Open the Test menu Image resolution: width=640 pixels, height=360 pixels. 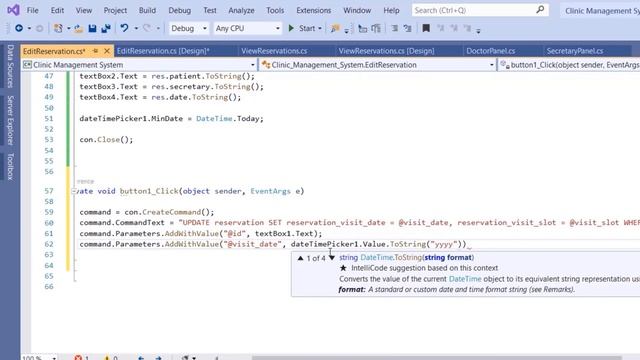pyautogui.click(x=210, y=10)
